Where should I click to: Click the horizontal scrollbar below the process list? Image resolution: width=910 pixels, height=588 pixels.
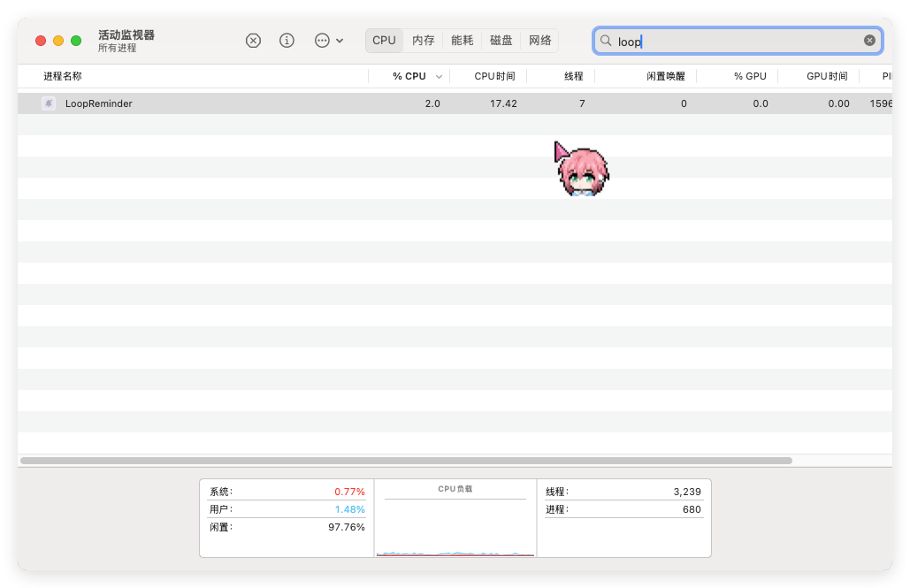(x=406, y=461)
